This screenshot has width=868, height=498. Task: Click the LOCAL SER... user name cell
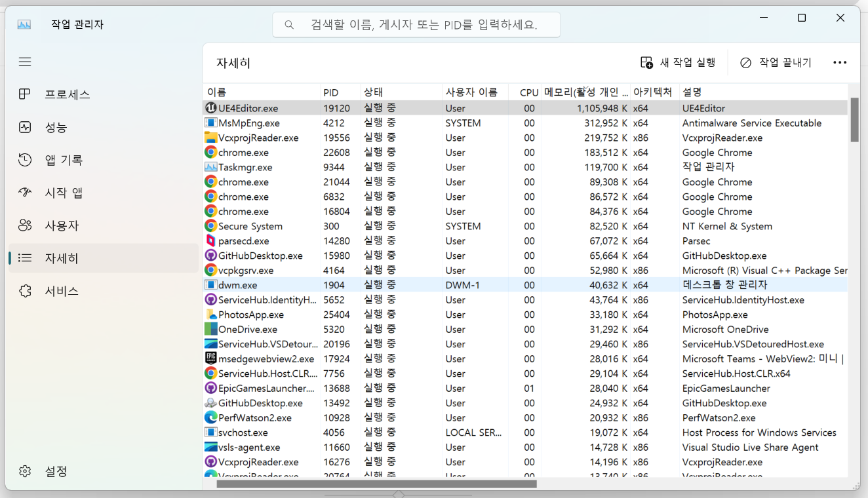pyautogui.click(x=473, y=432)
